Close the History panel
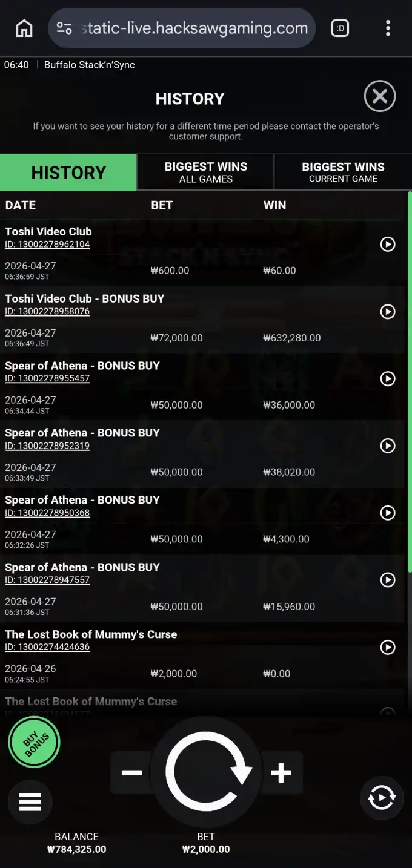412x868 pixels. click(x=380, y=97)
